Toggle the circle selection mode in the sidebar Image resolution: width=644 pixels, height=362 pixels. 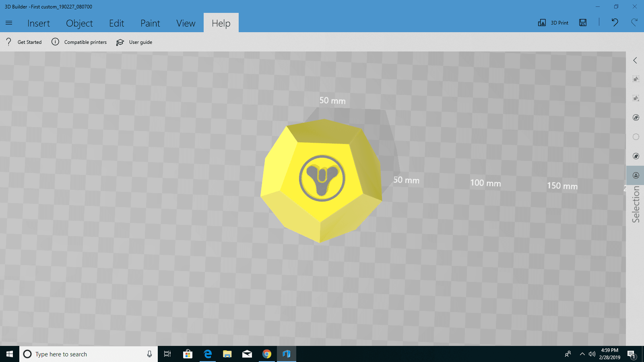point(636,137)
